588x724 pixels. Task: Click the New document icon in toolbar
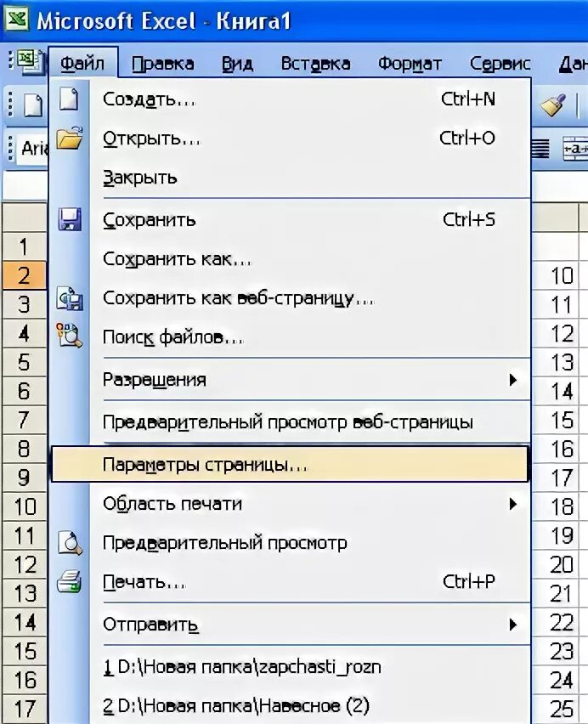pyautogui.click(x=32, y=105)
